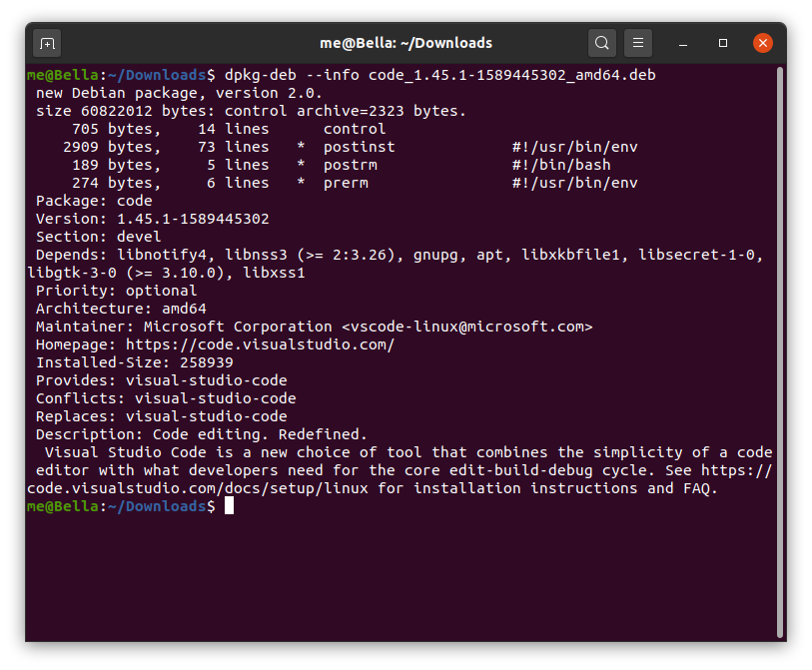Open the hamburger menu in title bar
Viewport: 812px width, 670px height.
638,43
